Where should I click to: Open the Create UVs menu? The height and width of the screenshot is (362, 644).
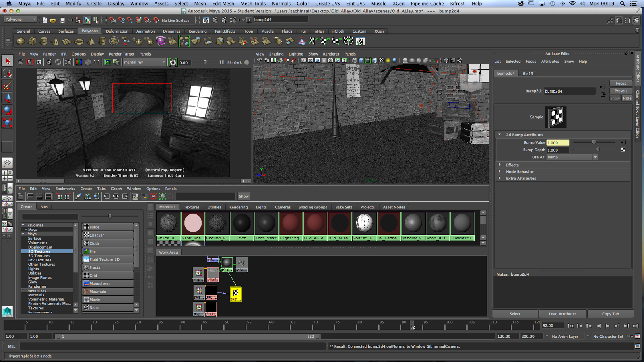pyautogui.click(x=327, y=4)
